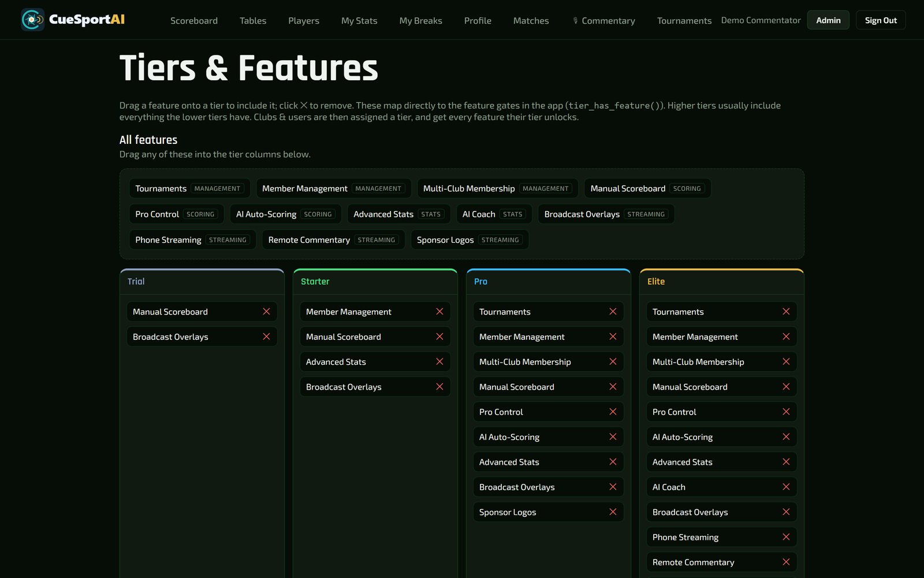
Task: Remove Member Management from Elite tier
Action: (786, 336)
